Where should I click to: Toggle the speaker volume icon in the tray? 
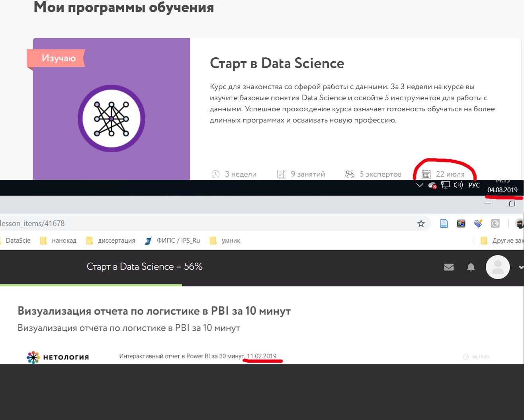pyautogui.click(x=458, y=185)
